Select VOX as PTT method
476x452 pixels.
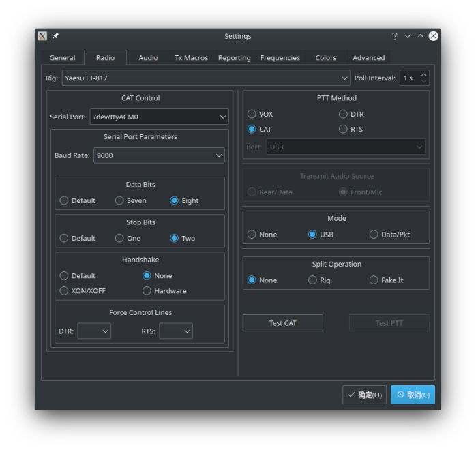pos(252,114)
